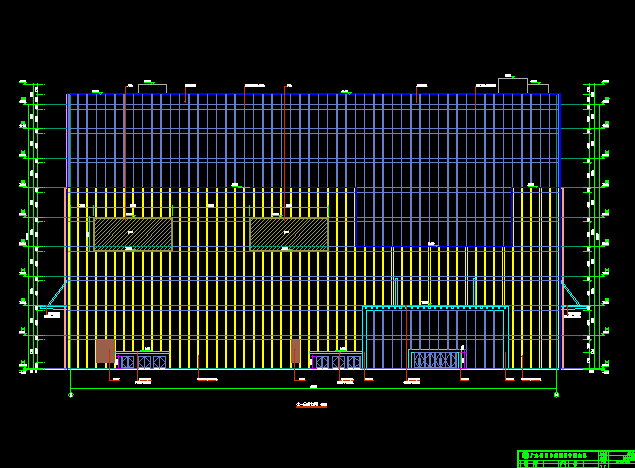Click the green title block at bottom right
The width and height of the screenshot is (635, 468).
pos(576,458)
